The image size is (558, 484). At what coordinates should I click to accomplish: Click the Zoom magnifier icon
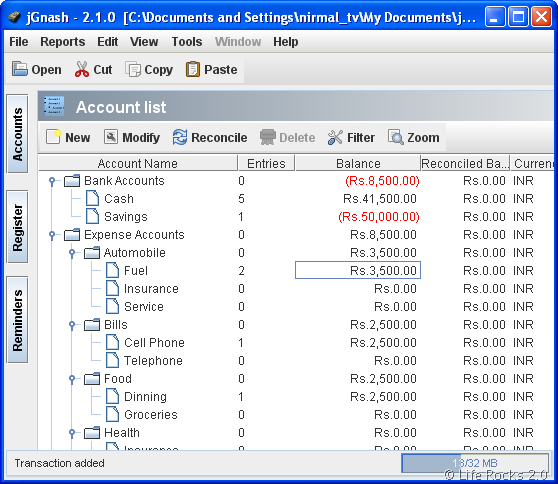click(x=395, y=137)
